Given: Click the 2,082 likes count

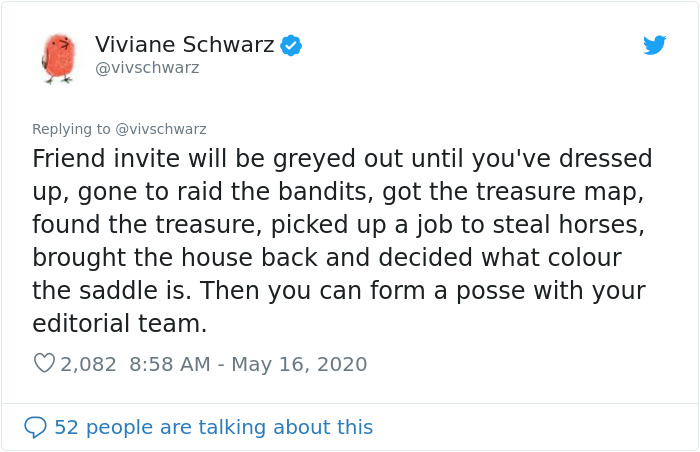Looking at the screenshot, I should (88, 364).
